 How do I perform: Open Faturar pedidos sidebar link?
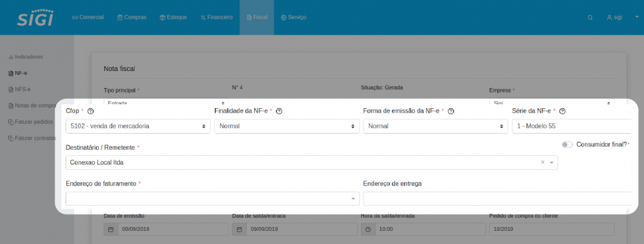31,122
